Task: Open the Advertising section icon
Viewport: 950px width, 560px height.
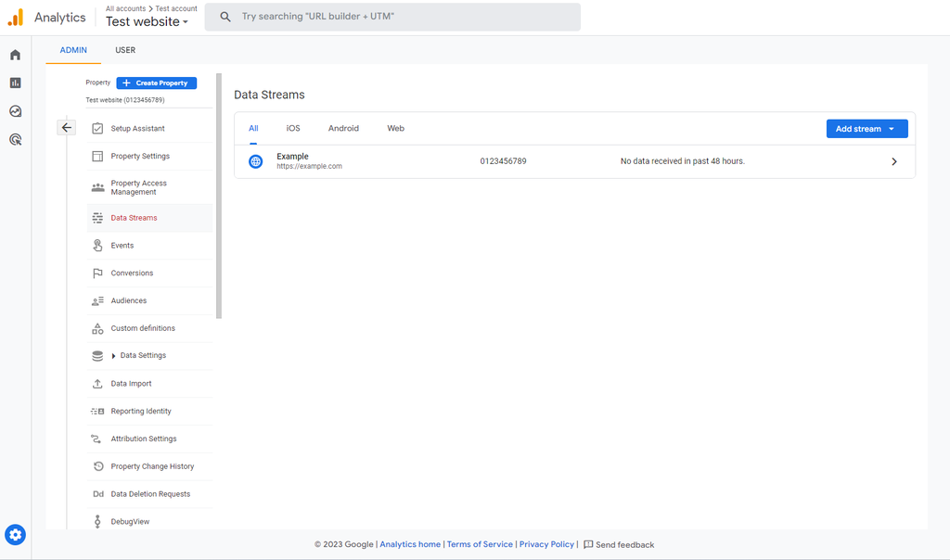Action: pyautogui.click(x=14, y=139)
